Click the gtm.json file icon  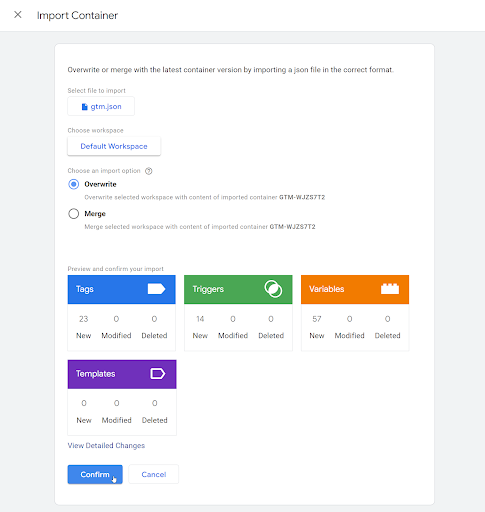[x=85, y=107]
